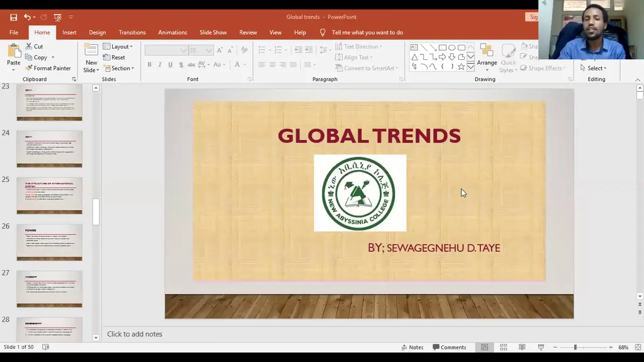
Task: Select the oval shape in gallery
Action: tap(452, 48)
